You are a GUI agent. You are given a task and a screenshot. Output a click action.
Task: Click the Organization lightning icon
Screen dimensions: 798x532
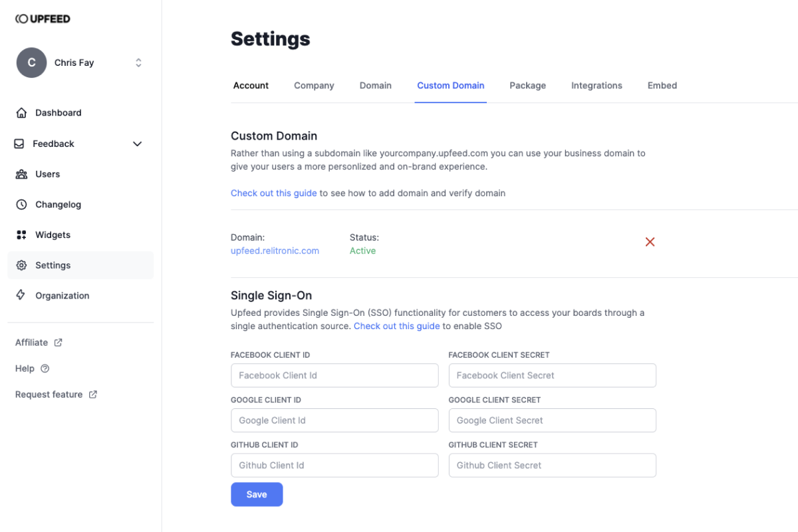21,295
